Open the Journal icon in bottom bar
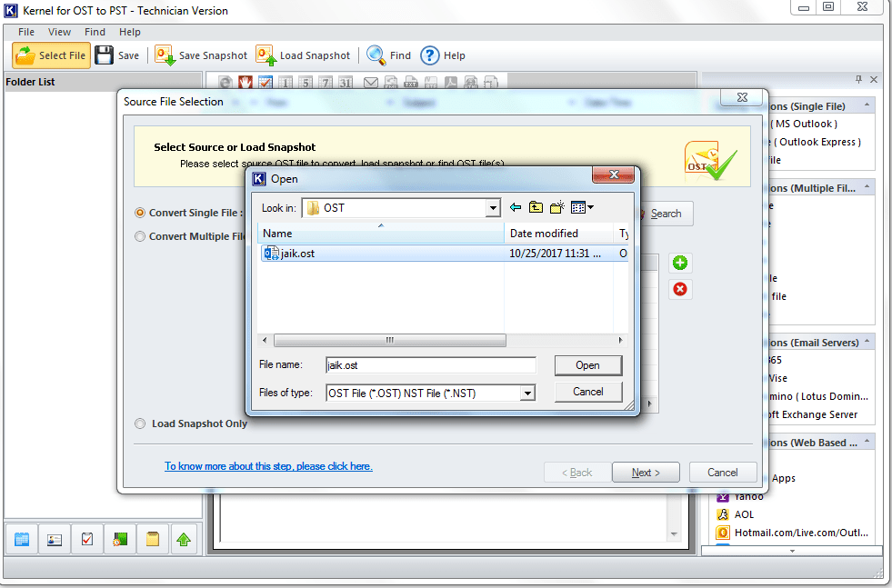 [120, 539]
